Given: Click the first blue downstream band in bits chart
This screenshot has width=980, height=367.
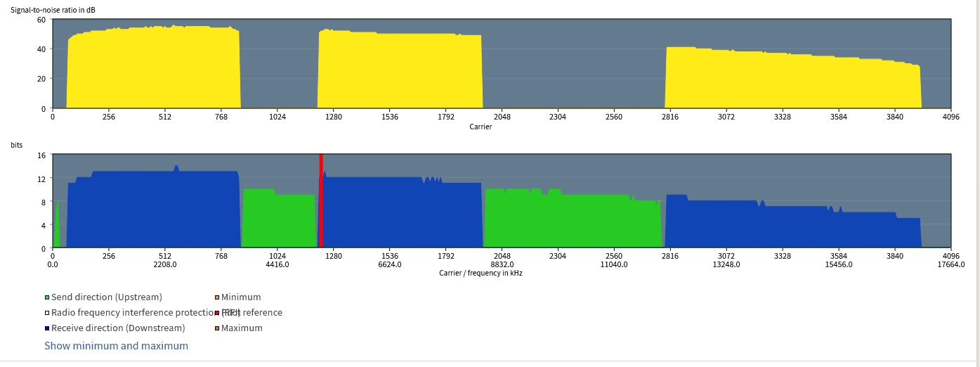Looking at the screenshot, I should (155, 211).
